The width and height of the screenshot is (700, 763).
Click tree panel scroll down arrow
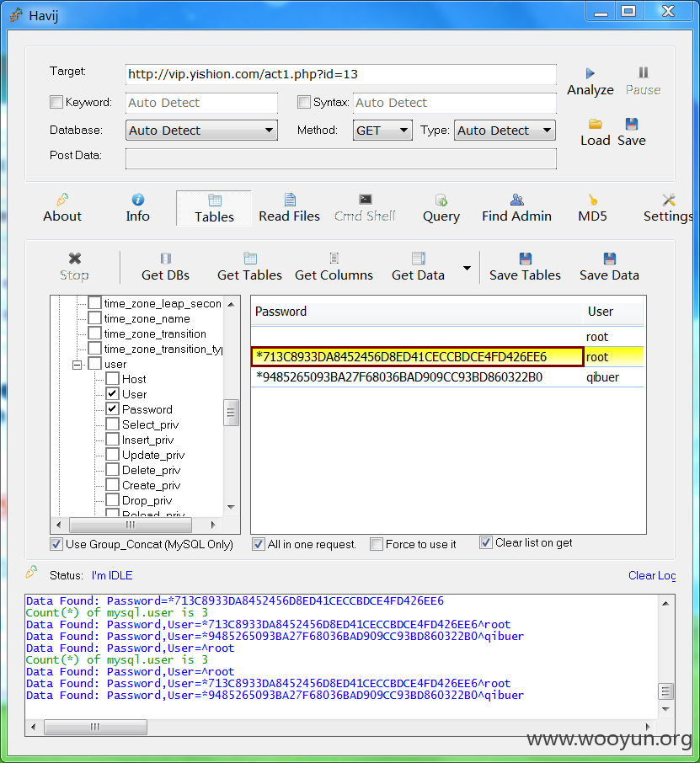[x=231, y=507]
